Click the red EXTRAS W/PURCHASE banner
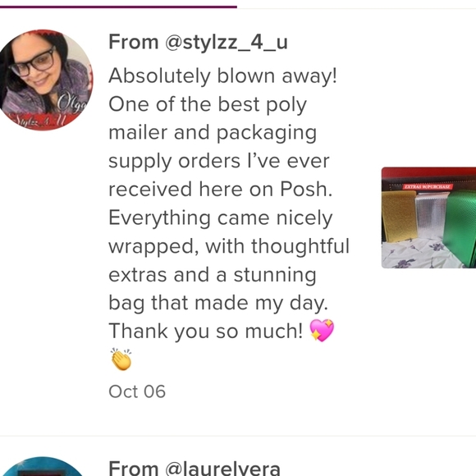This screenshot has width=476, height=476. [x=428, y=186]
